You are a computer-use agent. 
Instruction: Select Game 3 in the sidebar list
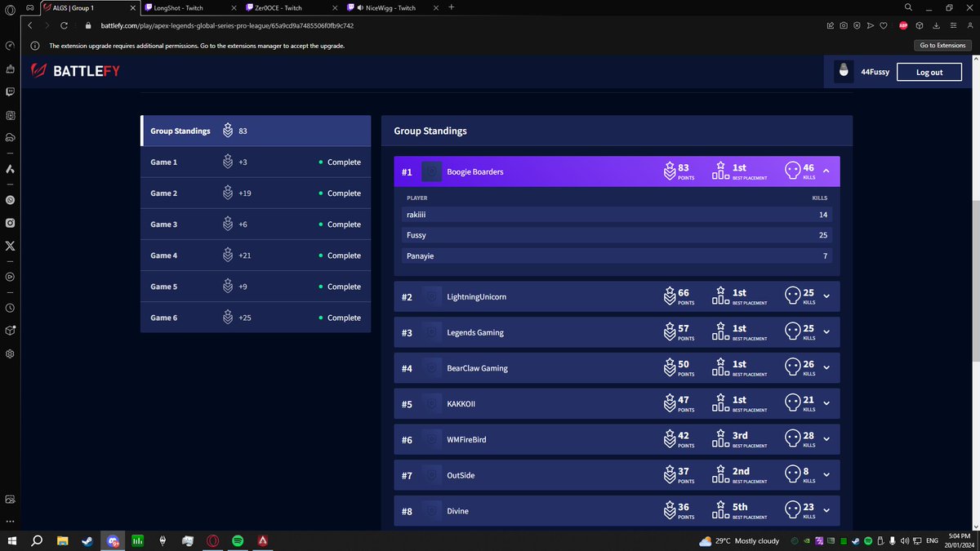(x=256, y=224)
